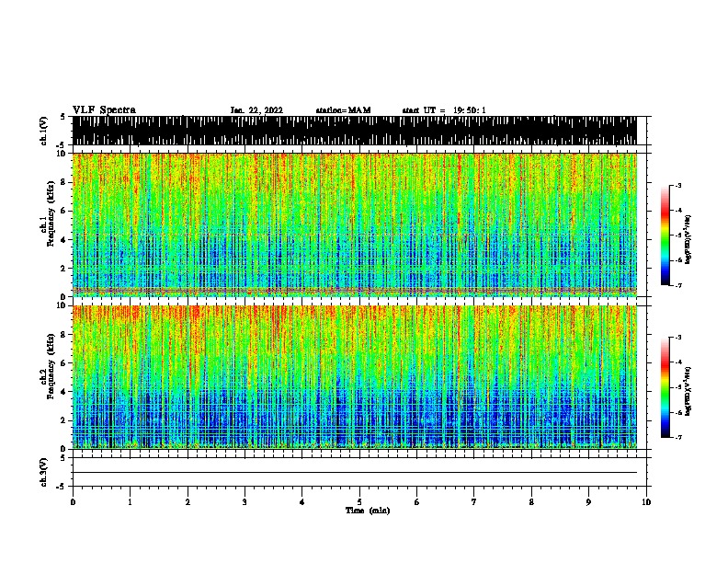Click the flat ch.3 voltage trace line
Image resolution: width=728 pixels, height=563 pixels.
[355, 473]
